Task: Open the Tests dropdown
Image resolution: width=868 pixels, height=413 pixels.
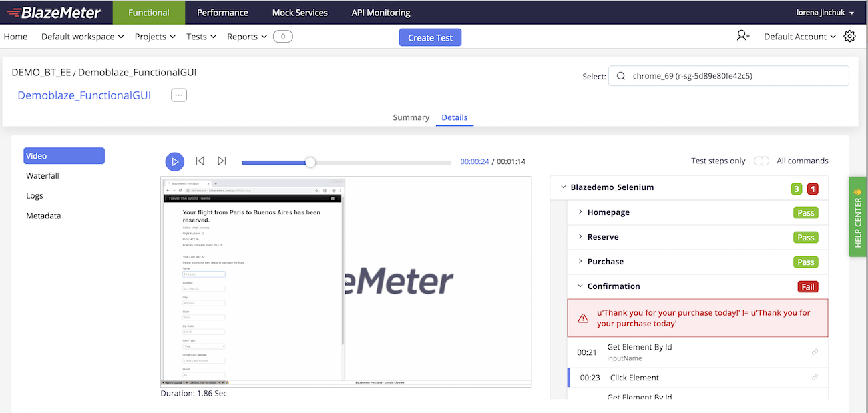Action: pyautogui.click(x=202, y=37)
